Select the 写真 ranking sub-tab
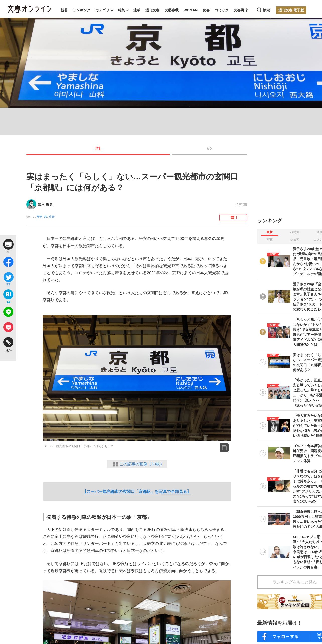Screen dimensions: 322x644 pos(270,240)
